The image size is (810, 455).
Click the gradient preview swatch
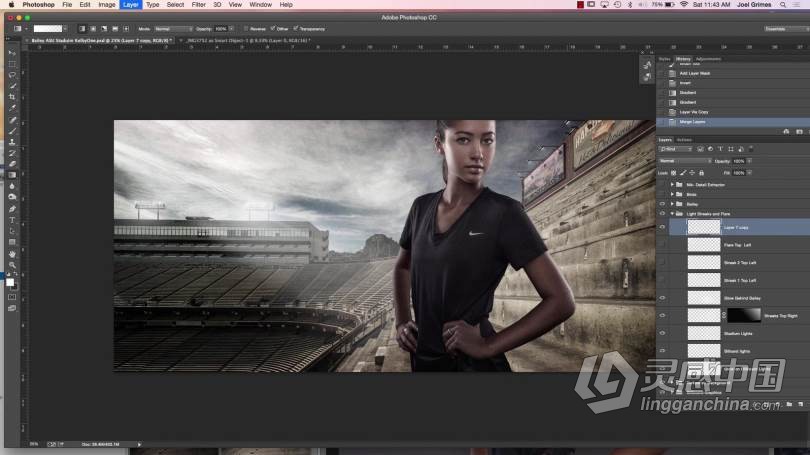[48, 29]
